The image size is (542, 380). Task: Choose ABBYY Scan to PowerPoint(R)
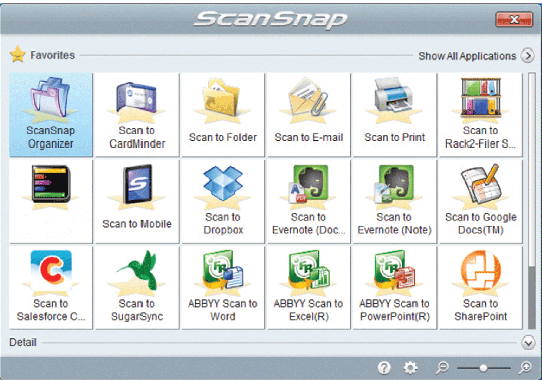pos(394,287)
